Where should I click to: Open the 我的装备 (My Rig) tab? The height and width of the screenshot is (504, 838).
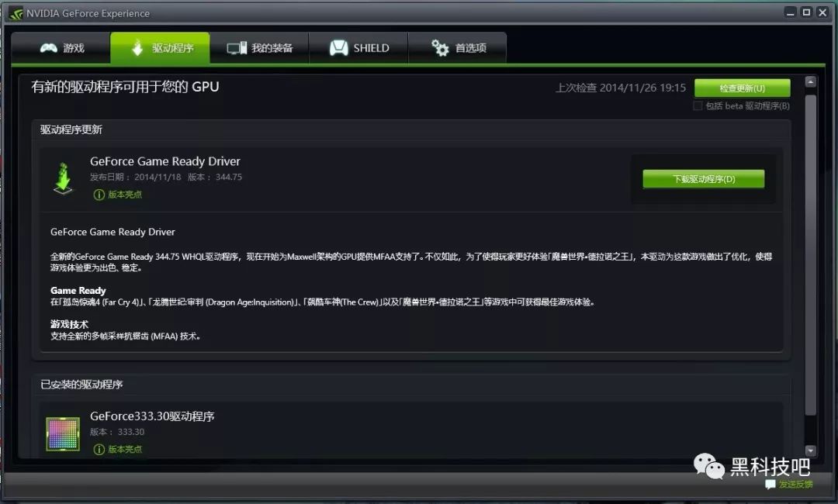click(259, 48)
